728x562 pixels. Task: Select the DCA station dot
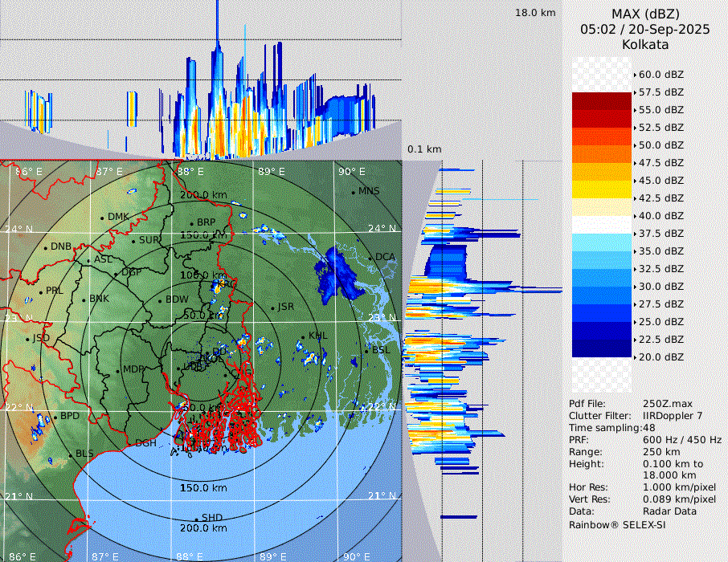(371, 258)
